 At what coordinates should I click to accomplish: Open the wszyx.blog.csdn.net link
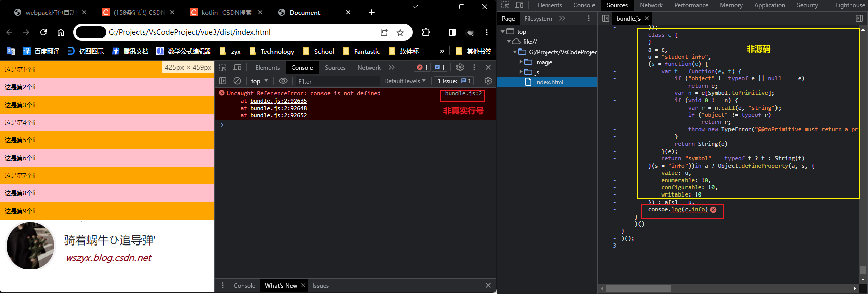pos(109,258)
